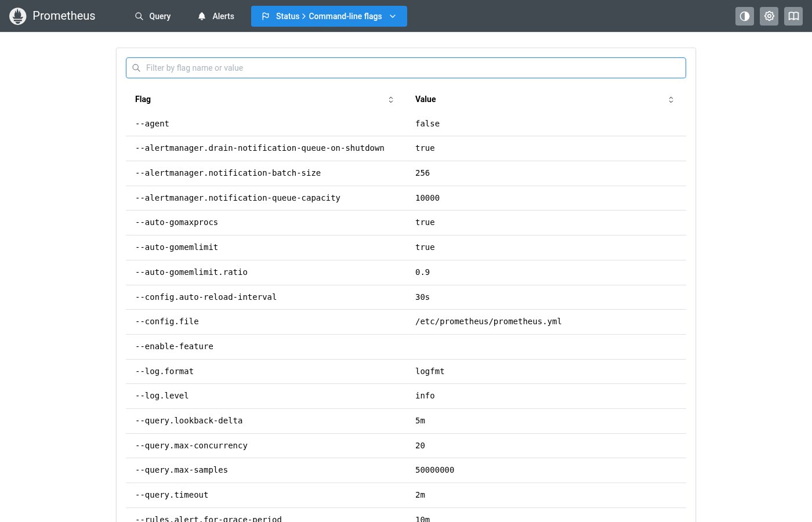
Task: Toggle the light/dark theme icon
Action: [745, 16]
